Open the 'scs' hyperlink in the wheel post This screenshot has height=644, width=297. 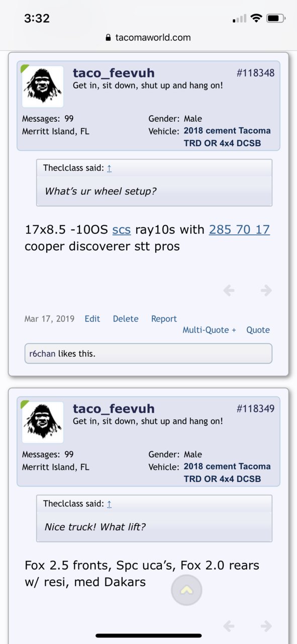122,230
